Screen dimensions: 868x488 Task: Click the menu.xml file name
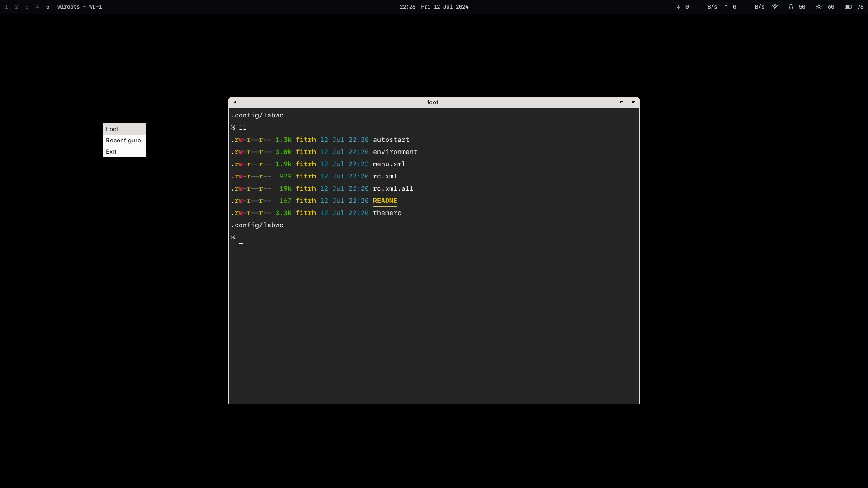389,164
